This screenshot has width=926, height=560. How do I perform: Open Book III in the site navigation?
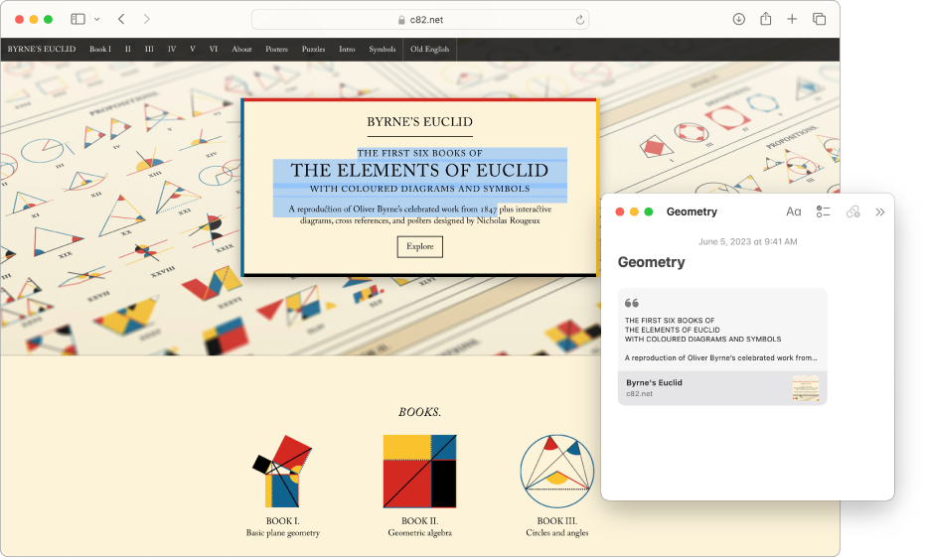tap(149, 49)
